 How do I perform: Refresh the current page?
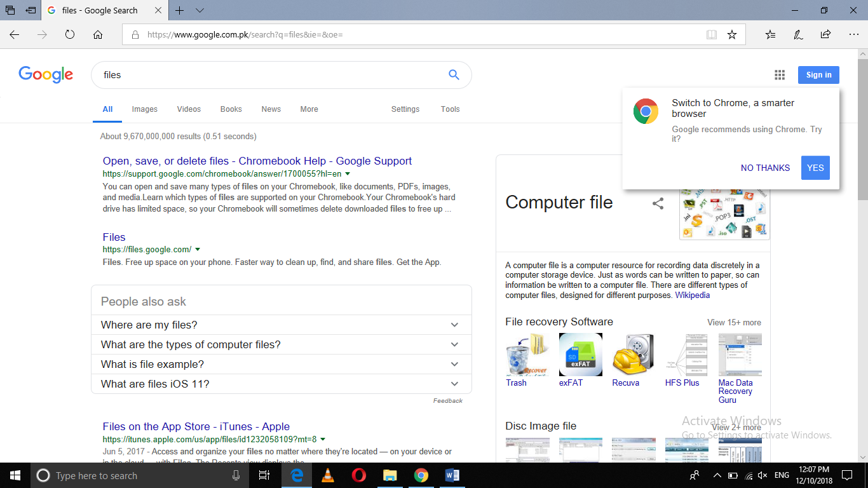point(70,34)
